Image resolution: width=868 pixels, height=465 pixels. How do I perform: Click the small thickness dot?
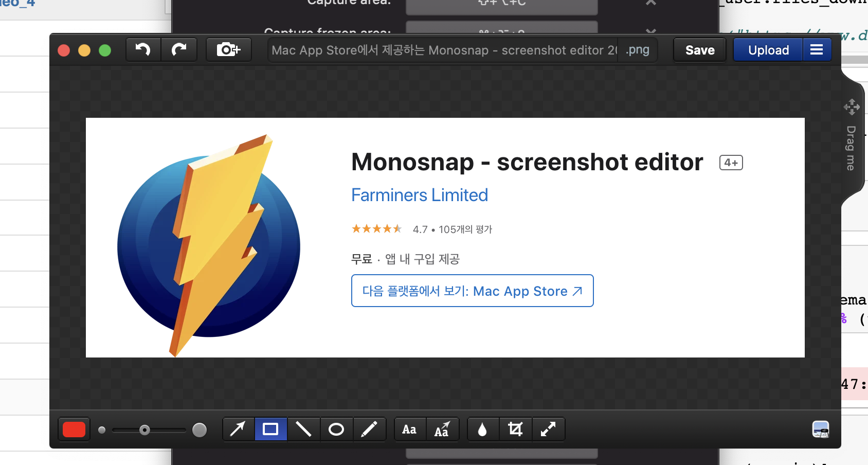click(102, 430)
